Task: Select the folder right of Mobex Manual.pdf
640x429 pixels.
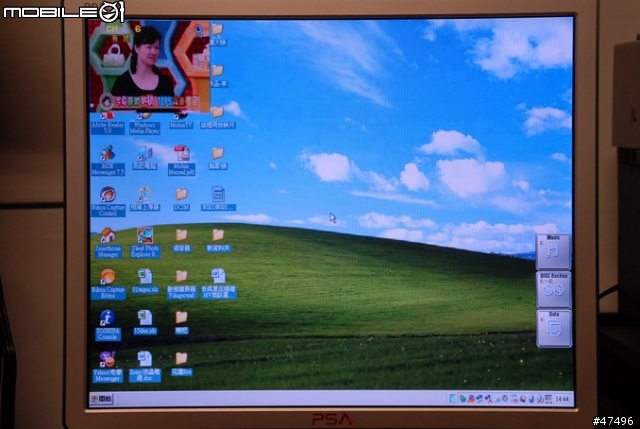Action: coord(218,158)
